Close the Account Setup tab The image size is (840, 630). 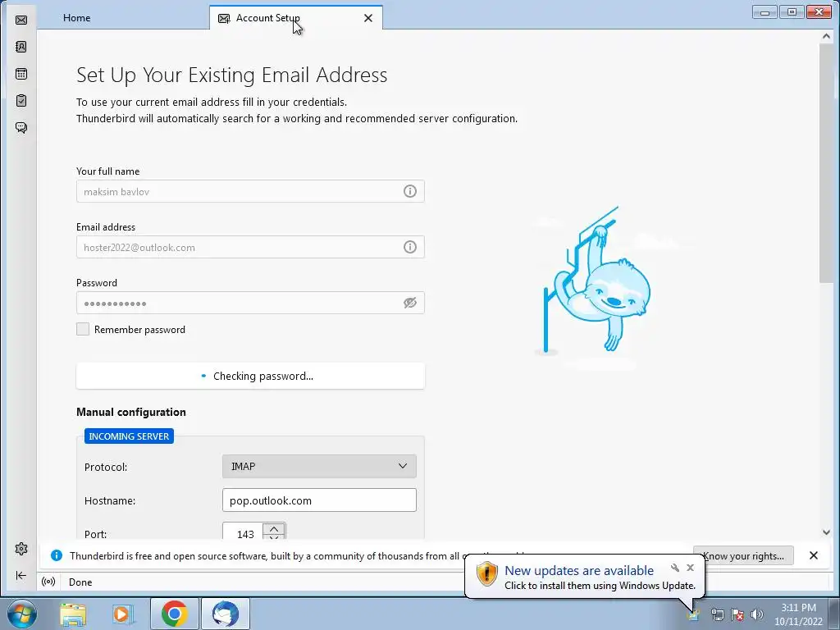pyautogui.click(x=368, y=18)
